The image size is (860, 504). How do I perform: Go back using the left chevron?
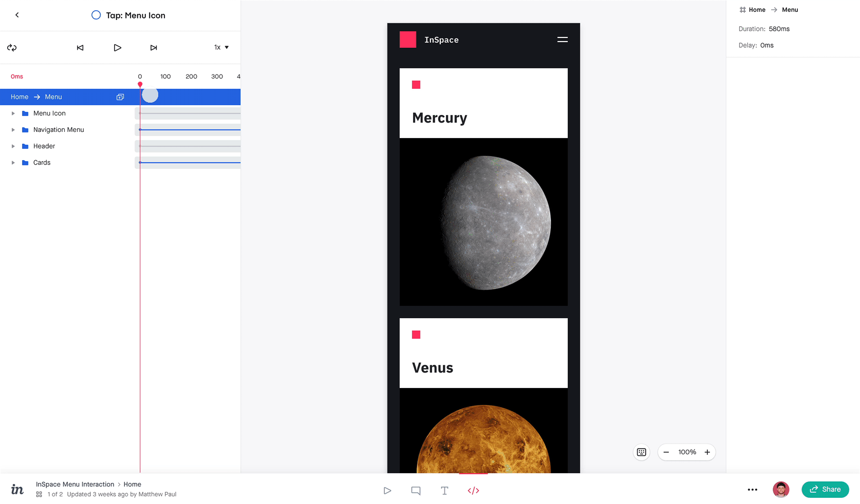[17, 15]
